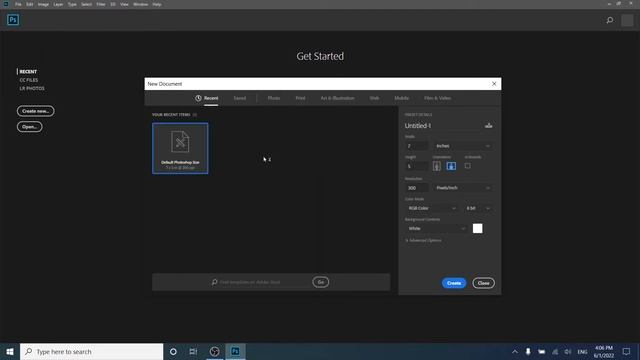Click the Cortana circle icon on taskbar
The image size is (640, 360).
click(x=173, y=351)
